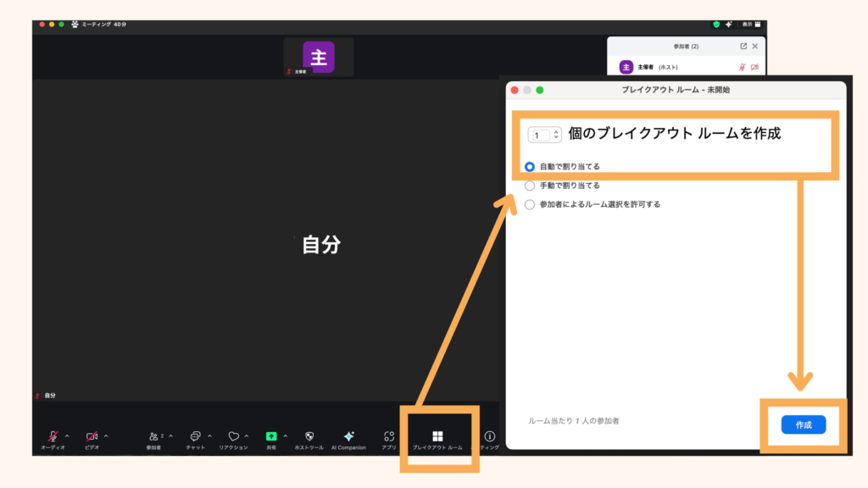The height and width of the screenshot is (488, 868).
Task: Choose 手動で割り当てる assignment option
Action: pos(530,186)
